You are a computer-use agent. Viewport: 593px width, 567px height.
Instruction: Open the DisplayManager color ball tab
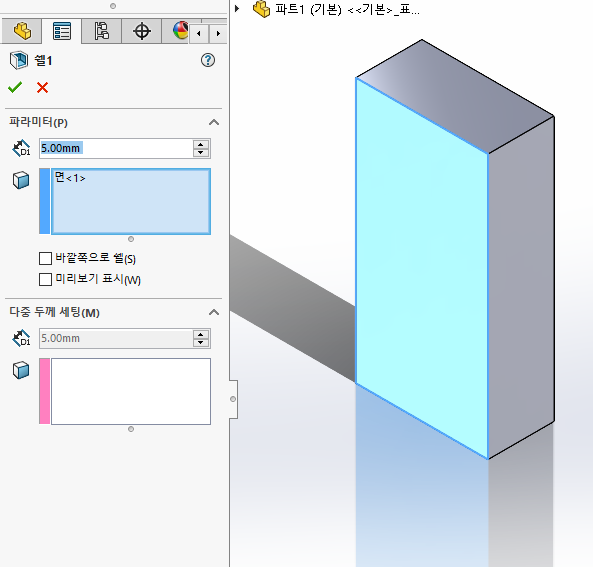pyautogui.click(x=180, y=31)
